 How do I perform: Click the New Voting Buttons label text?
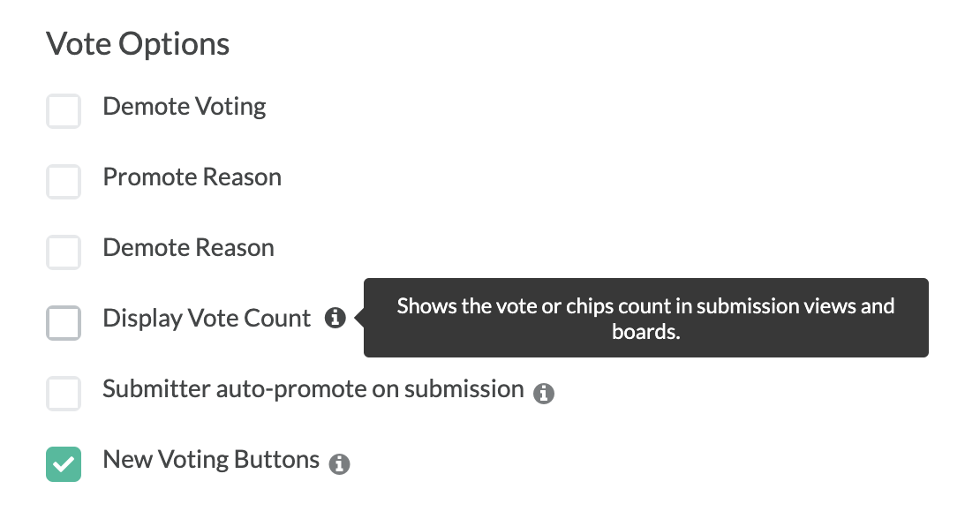(211, 460)
